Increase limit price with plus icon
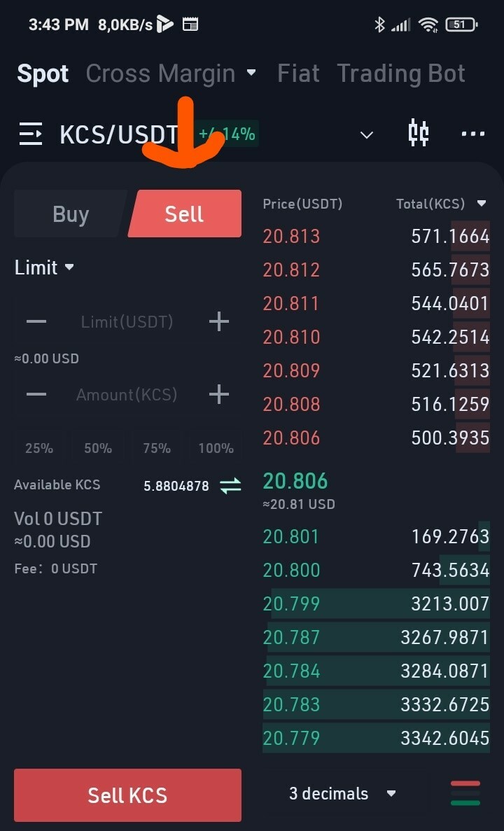The image size is (504, 831). point(219,322)
